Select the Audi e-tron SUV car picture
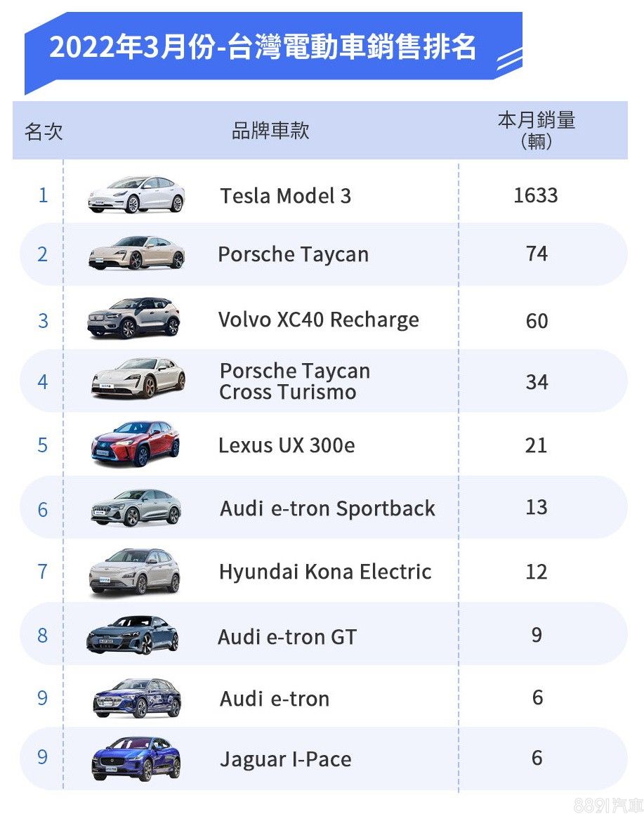 click(137, 697)
